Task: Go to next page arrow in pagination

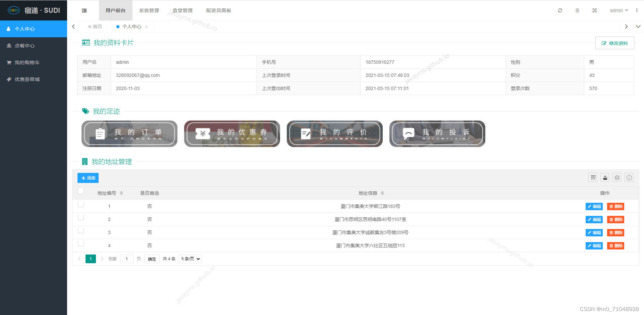Action: [102, 259]
